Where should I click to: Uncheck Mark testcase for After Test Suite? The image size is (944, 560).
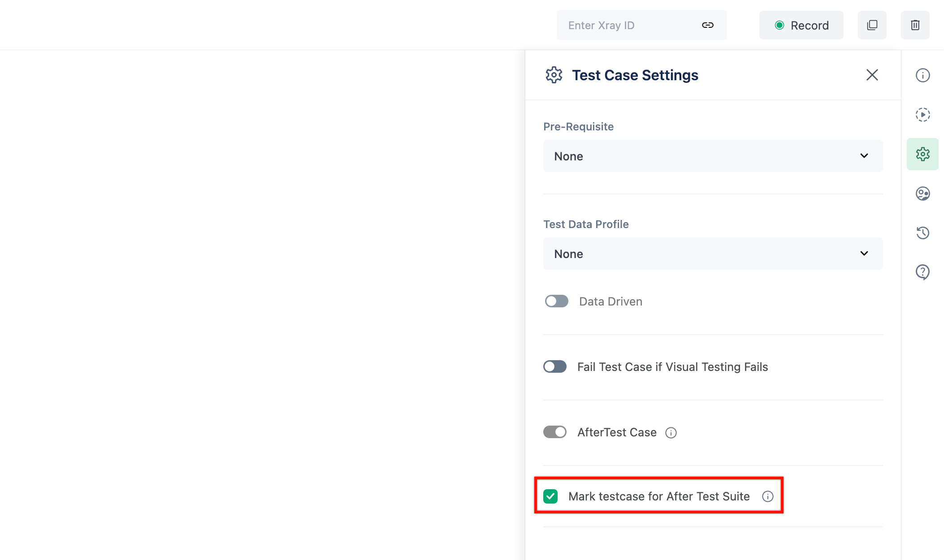pos(551,496)
